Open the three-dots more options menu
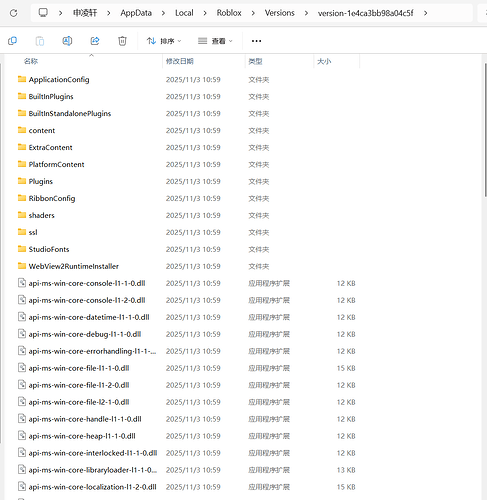 [256, 41]
